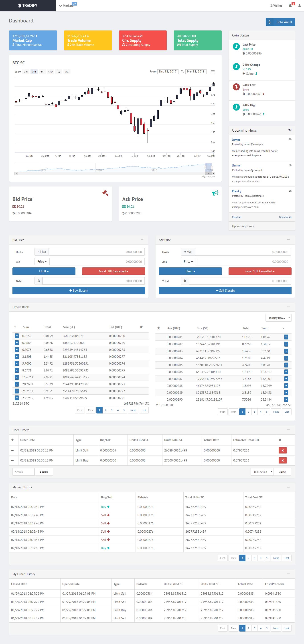
Task: Select the 1y chart zoom
Action: 59,72
